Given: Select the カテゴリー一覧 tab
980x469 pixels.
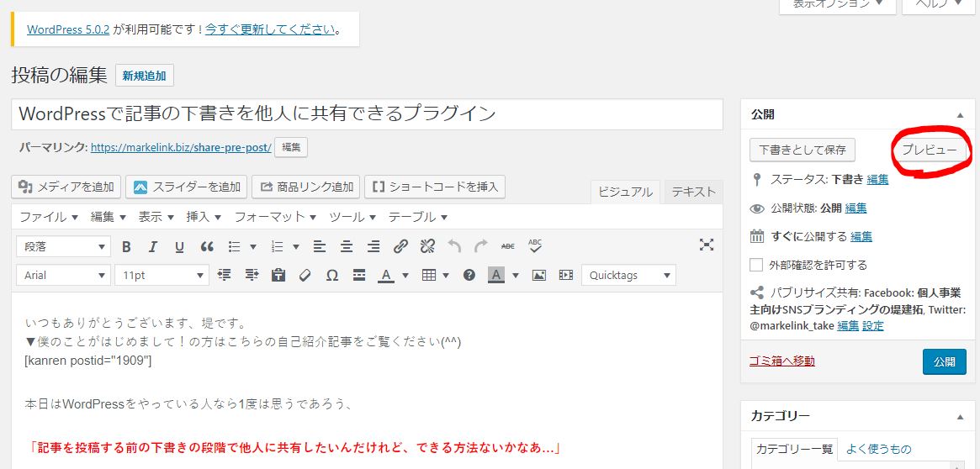Looking at the screenshot, I should (794, 449).
